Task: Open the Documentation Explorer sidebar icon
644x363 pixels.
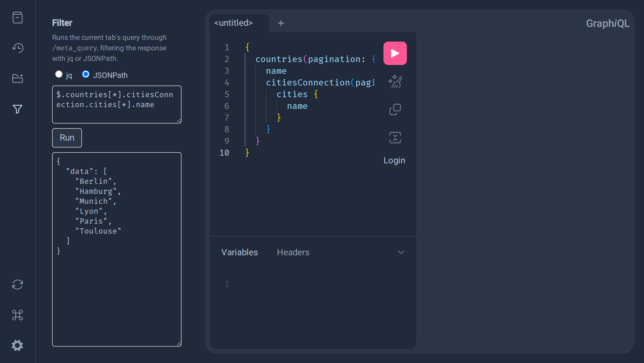Action: (x=18, y=18)
